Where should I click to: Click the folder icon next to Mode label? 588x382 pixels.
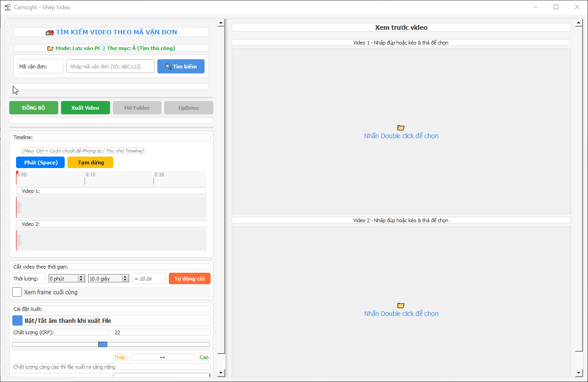tap(50, 48)
